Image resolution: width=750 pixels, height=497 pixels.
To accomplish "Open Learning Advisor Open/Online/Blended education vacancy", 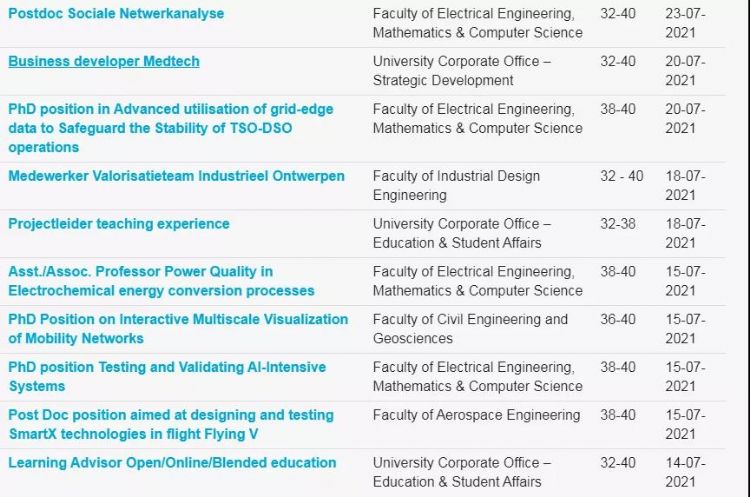I will click(x=172, y=463).
